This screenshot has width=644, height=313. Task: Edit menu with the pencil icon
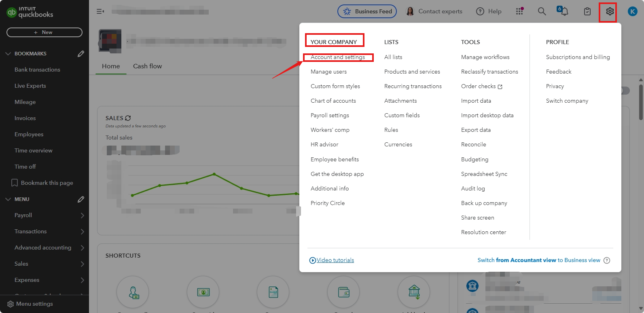81,199
